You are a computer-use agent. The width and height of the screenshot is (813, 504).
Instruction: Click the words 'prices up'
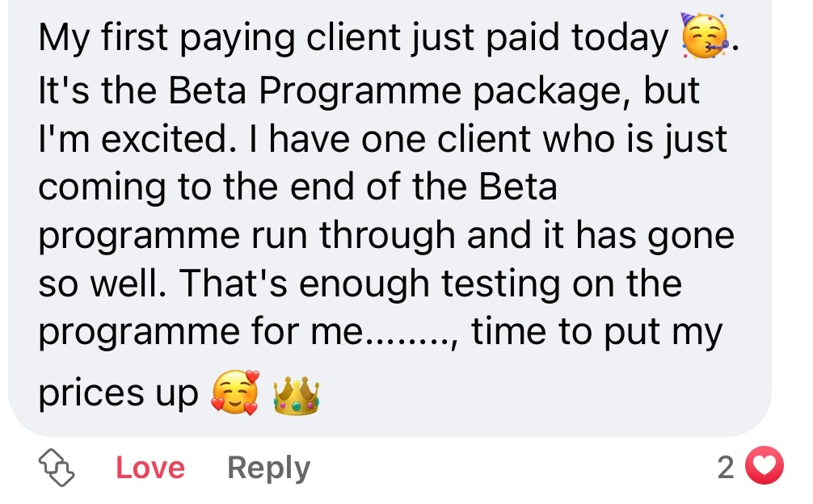pos(118,394)
